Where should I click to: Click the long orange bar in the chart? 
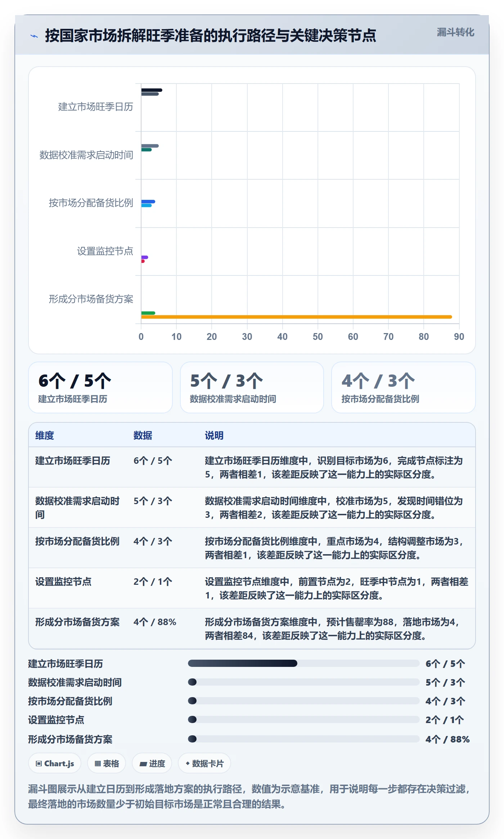click(296, 317)
